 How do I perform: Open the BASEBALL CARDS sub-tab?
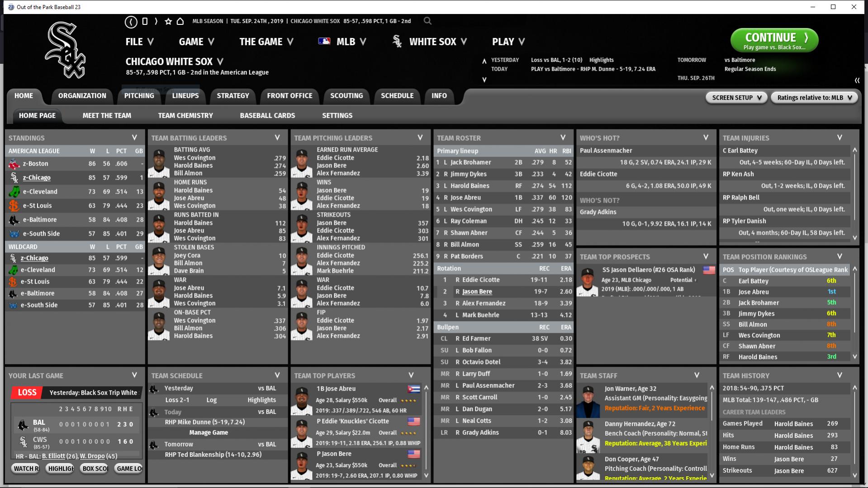point(267,116)
